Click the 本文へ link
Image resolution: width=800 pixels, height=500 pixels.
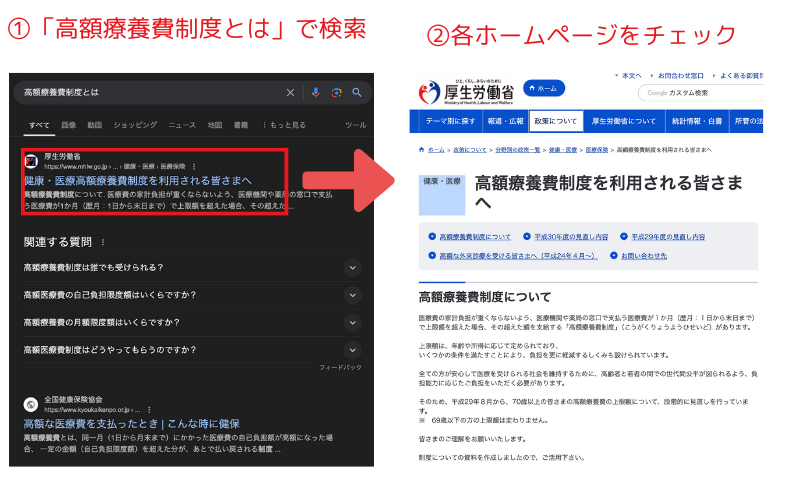632,76
